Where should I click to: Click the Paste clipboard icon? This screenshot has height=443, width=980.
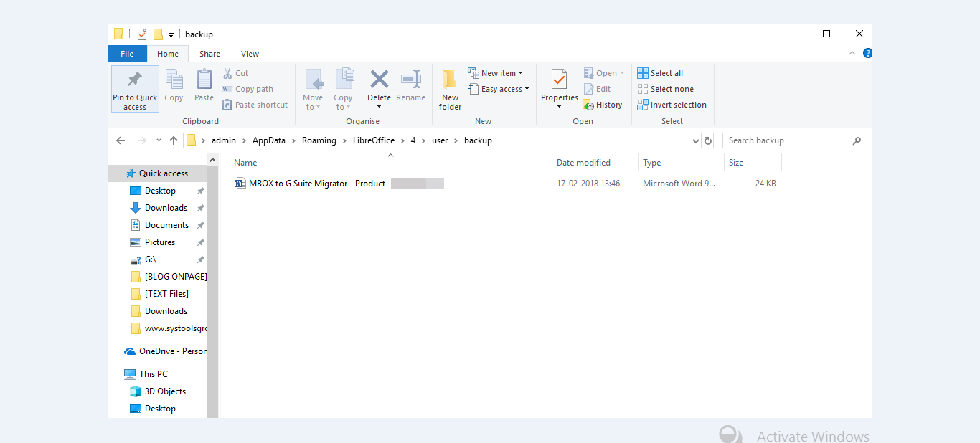coord(204,79)
